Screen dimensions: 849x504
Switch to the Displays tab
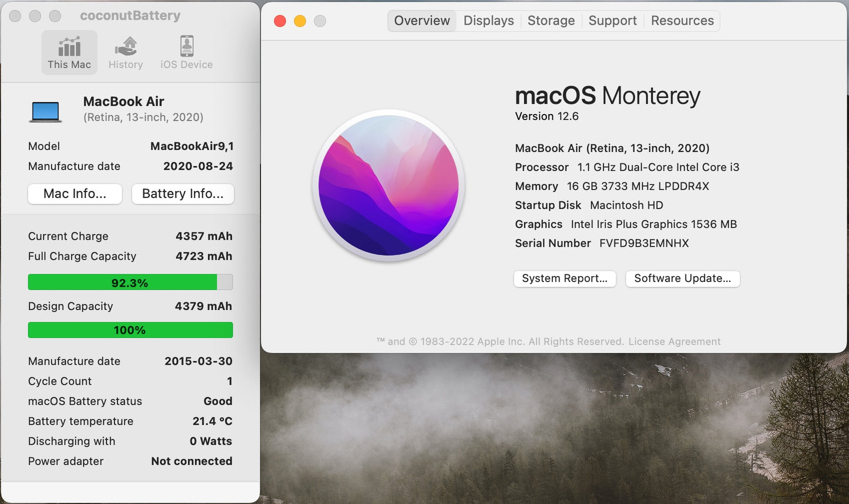pyautogui.click(x=488, y=20)
